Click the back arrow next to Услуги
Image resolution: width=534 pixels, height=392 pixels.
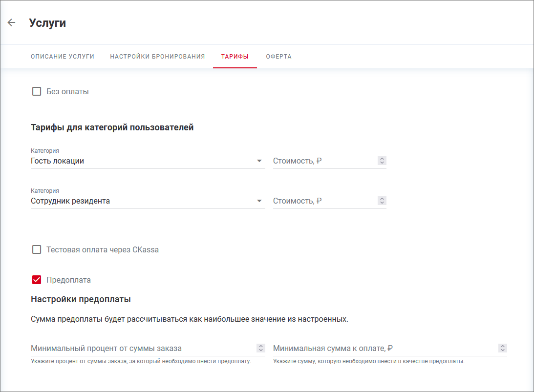click(11, 23)
